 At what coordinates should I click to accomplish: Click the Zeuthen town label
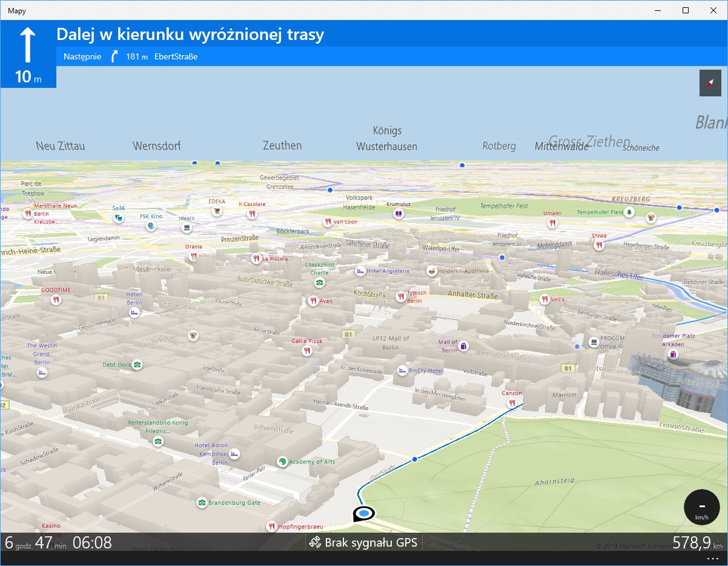coord(282,145)
